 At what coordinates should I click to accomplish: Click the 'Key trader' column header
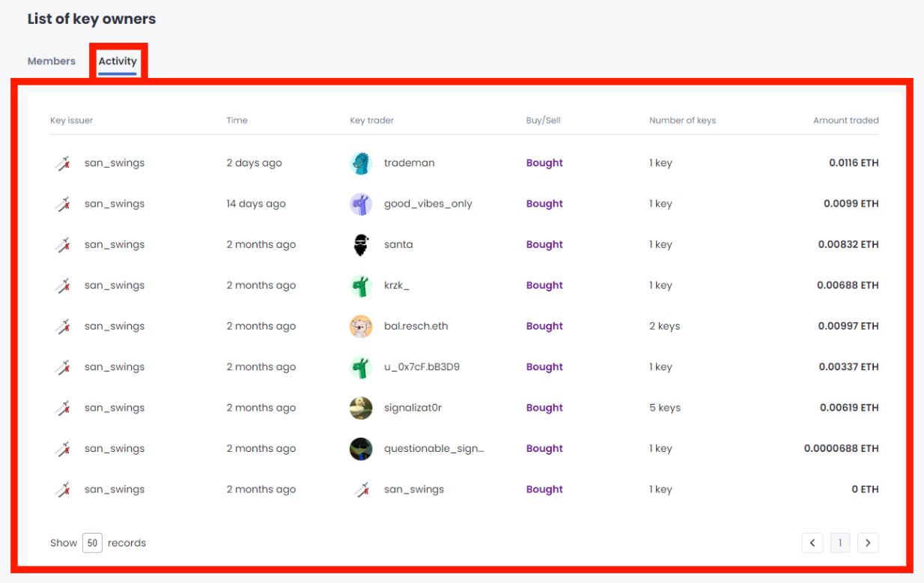[x=371, y=121]
